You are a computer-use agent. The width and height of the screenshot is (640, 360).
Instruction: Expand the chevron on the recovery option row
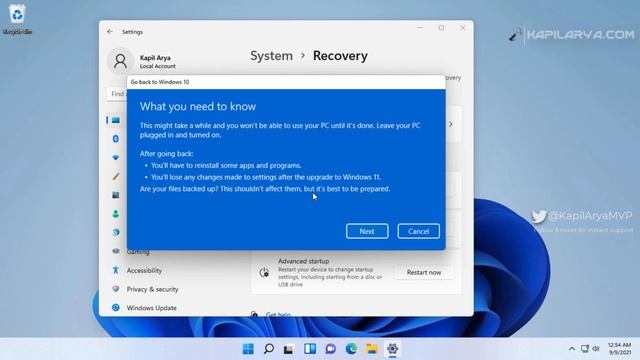coord(451,124)
